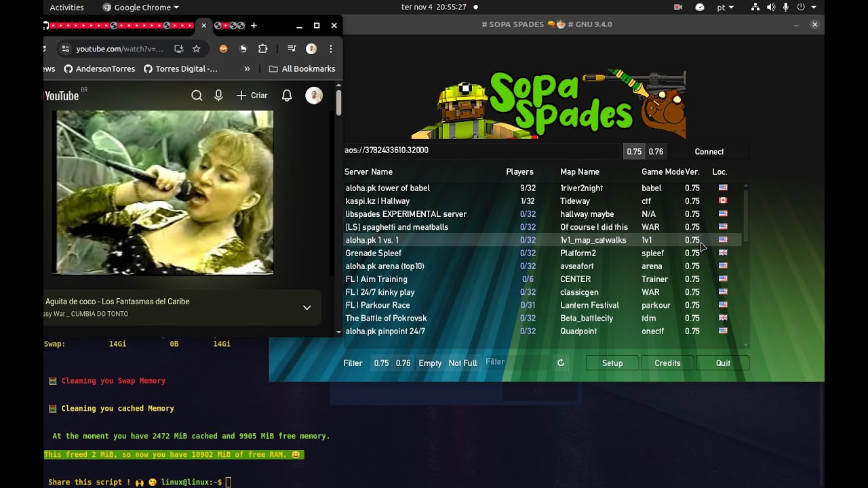Open the Activities overview
This screenshot has width=868, height=488.
66,7
